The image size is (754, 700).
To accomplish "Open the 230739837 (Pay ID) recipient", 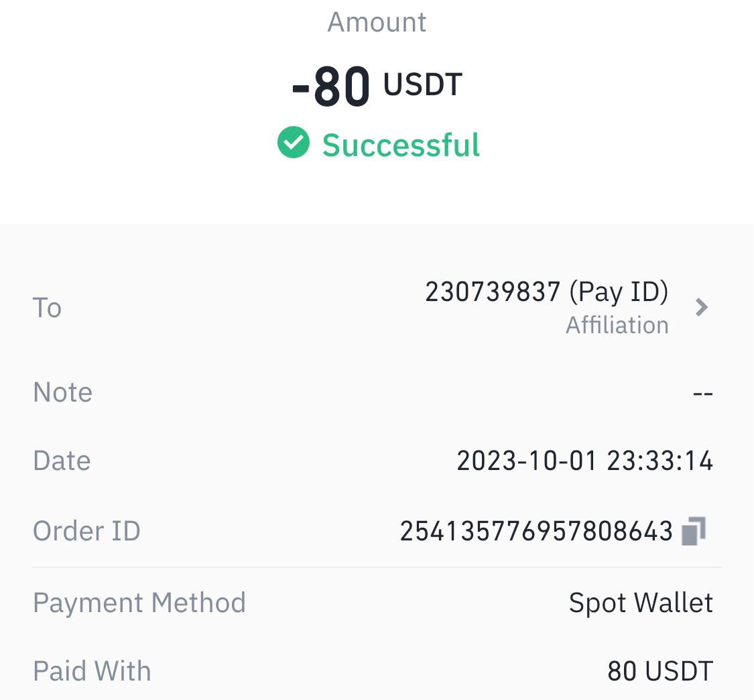I will point(547,292).
